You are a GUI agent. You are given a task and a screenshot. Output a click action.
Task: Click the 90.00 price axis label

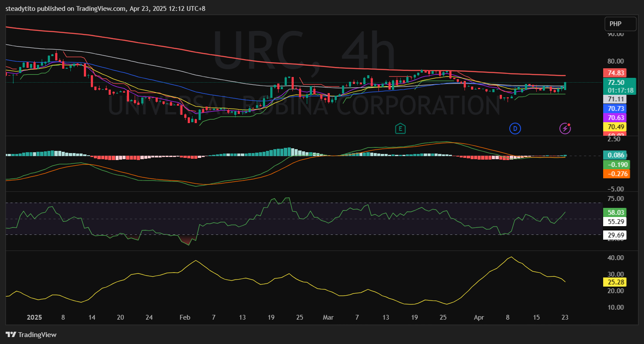click(616, 34)
